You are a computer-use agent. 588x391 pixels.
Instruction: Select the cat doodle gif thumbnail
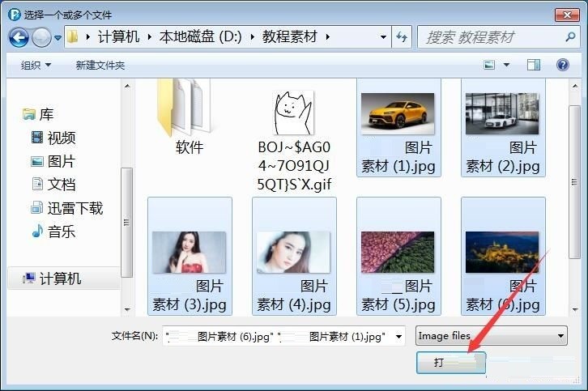tap(294, 113)
